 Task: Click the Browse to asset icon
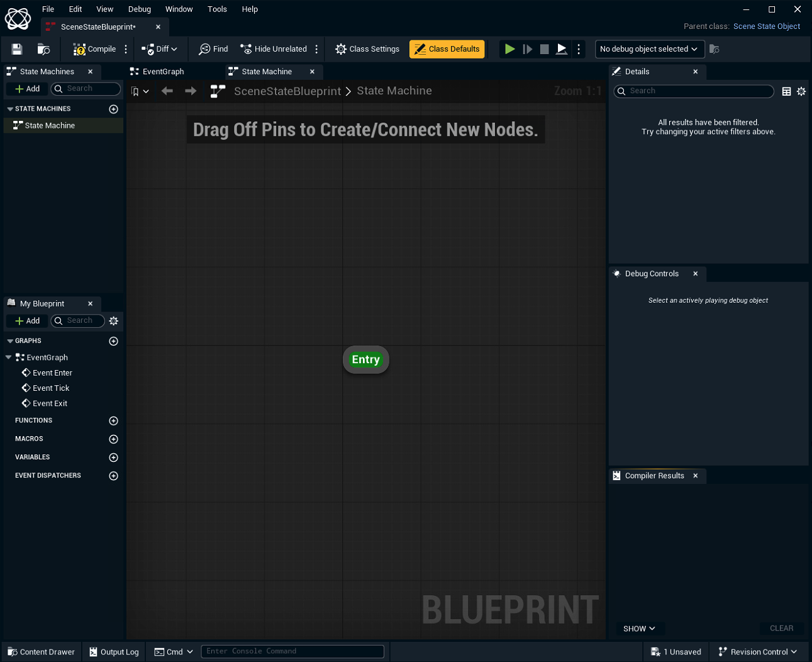[x=43, y=49]
